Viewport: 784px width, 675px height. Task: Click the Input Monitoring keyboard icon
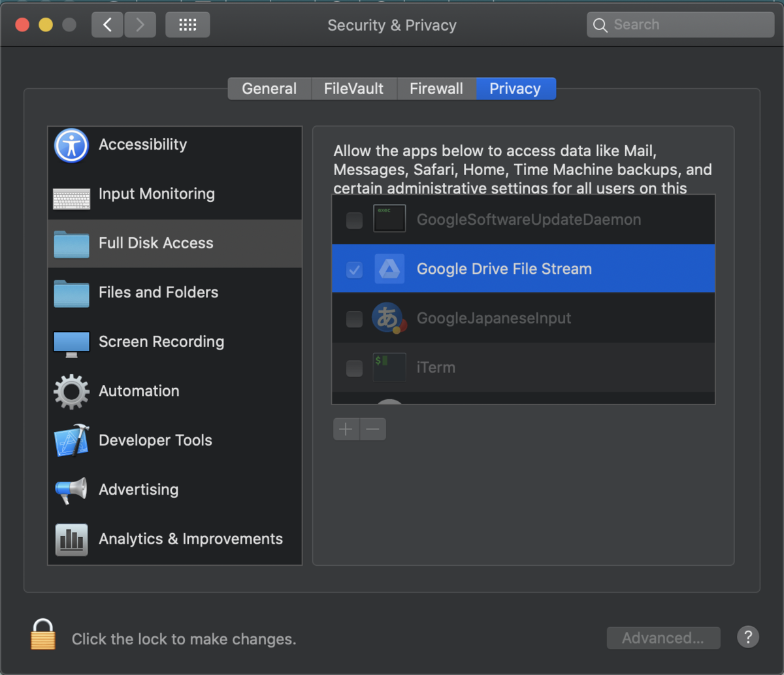coord(71,198)
